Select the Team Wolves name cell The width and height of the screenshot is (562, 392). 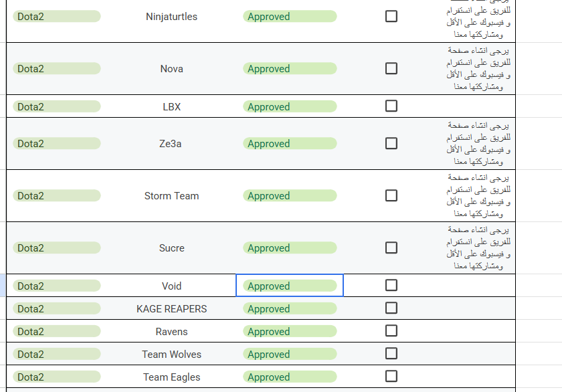click(171, 355)
